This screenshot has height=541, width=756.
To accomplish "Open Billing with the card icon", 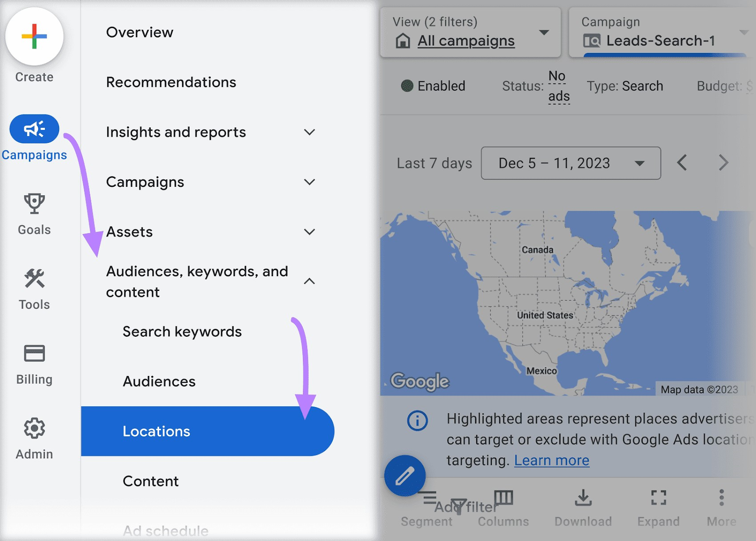I will pyautogui.click(x=34, y=353).
